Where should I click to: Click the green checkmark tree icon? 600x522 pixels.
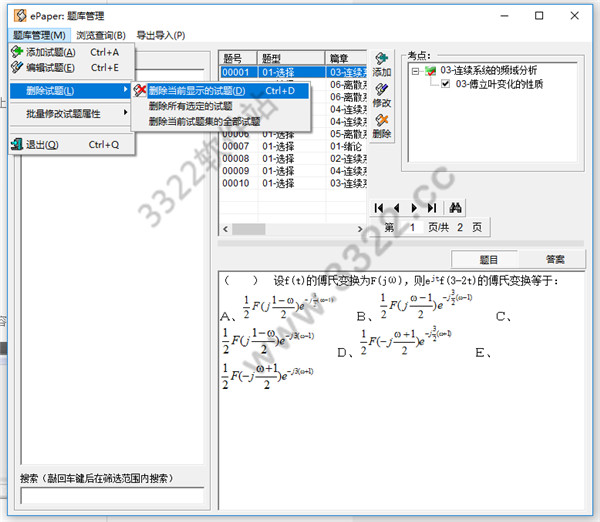pyautogui.click(x=430, y=71)
